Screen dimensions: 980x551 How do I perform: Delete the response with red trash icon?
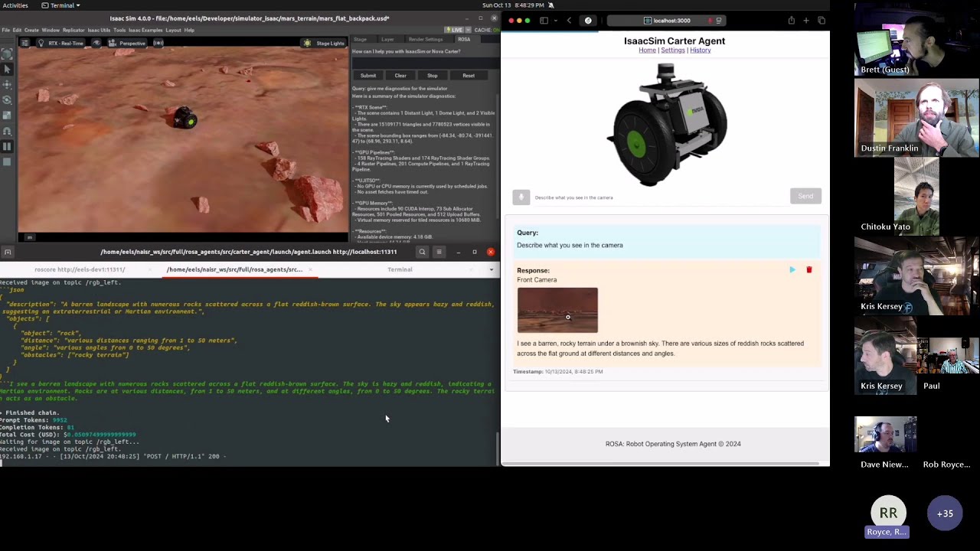[x=809, y=270]
